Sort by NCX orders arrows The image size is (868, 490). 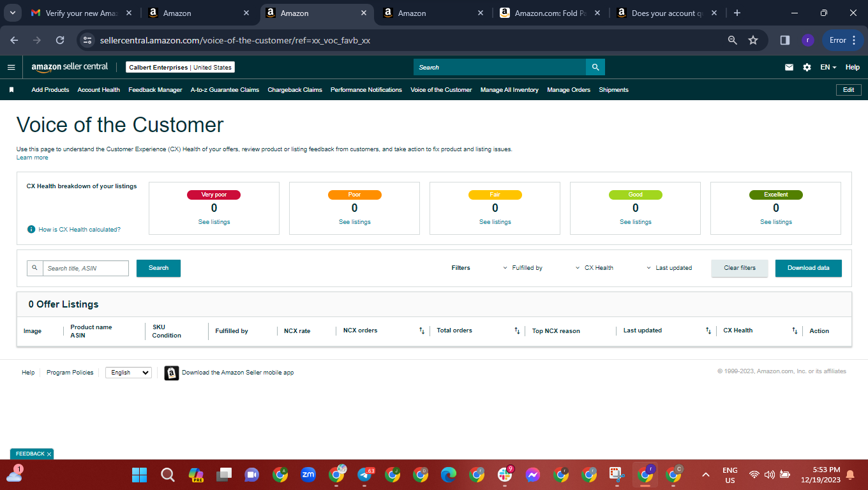pos(422,330)
